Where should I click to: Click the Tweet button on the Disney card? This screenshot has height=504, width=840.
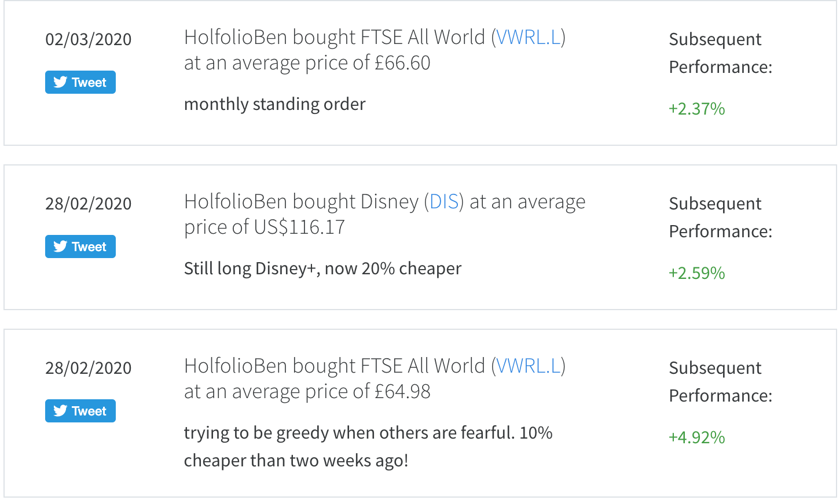tap(80, 247)
